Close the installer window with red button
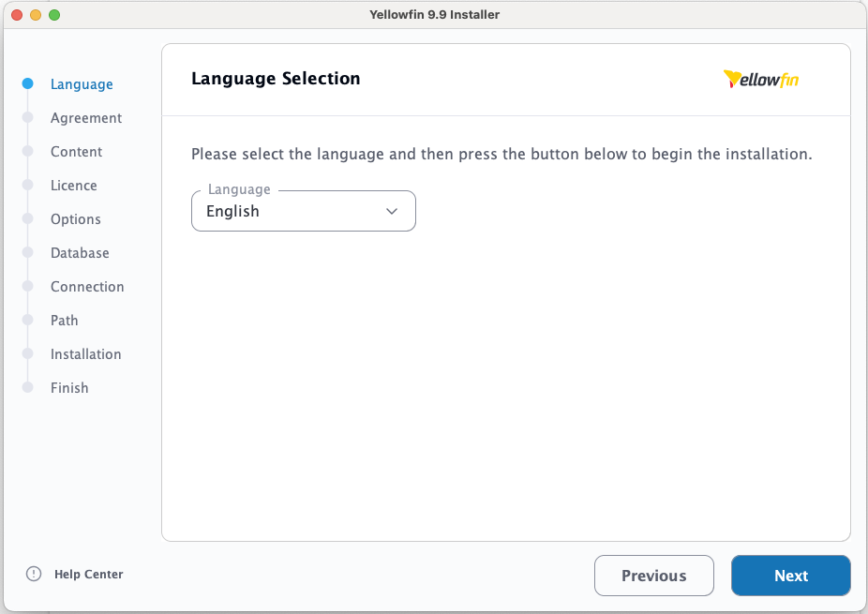 (17, 15)
